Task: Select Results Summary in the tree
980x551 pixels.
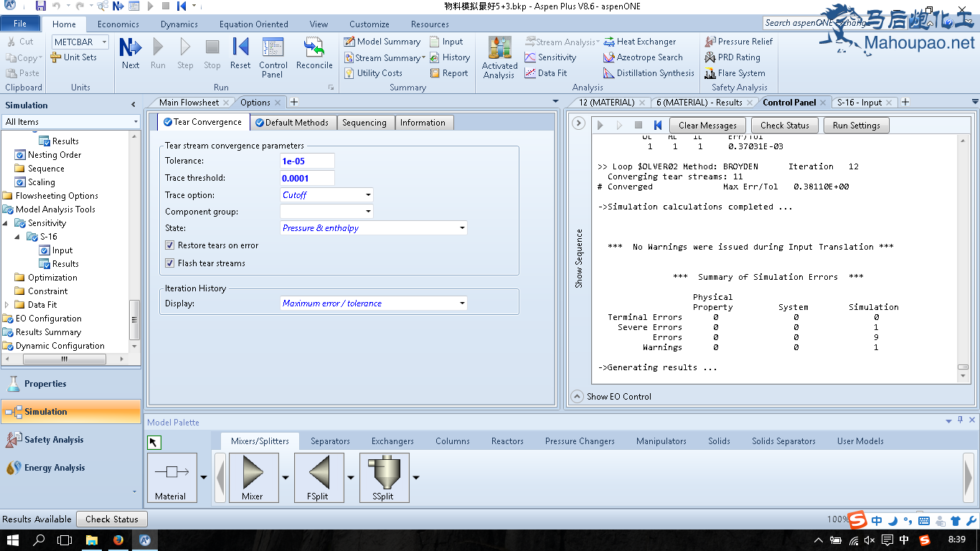Action: [x=48, y=332]
